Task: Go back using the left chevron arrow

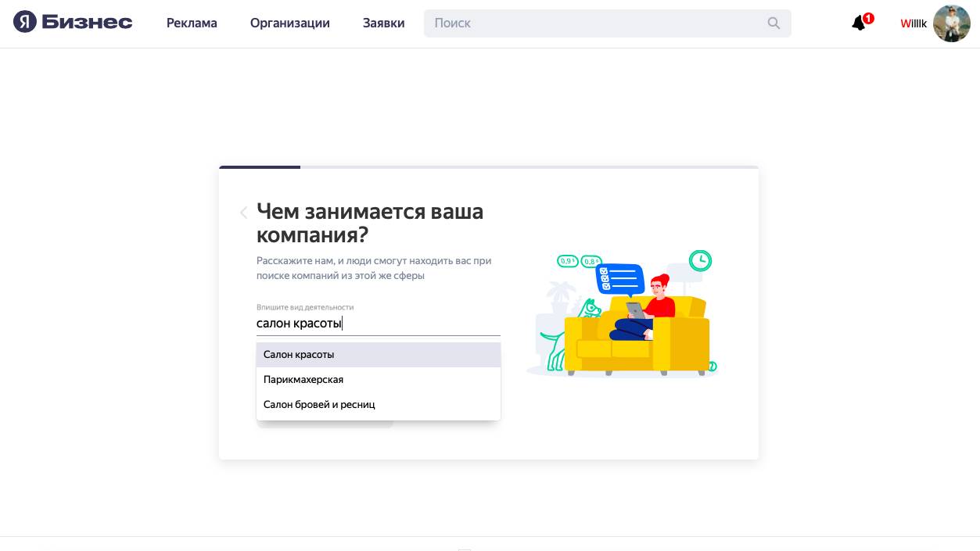Action: point(243,212)
